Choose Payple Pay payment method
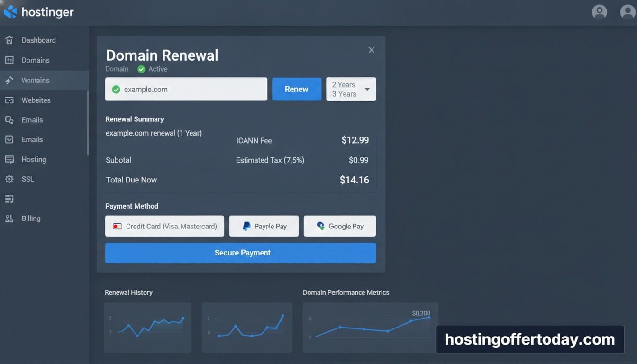Screen dimensions: 637x364 [x=264, y=226]
